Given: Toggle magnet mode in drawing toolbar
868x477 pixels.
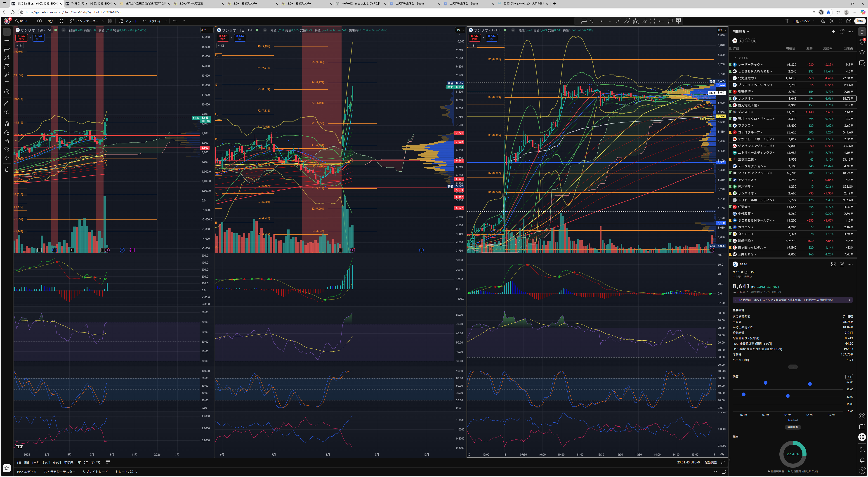Looking at the screenshot, I should tap(7, 123).
